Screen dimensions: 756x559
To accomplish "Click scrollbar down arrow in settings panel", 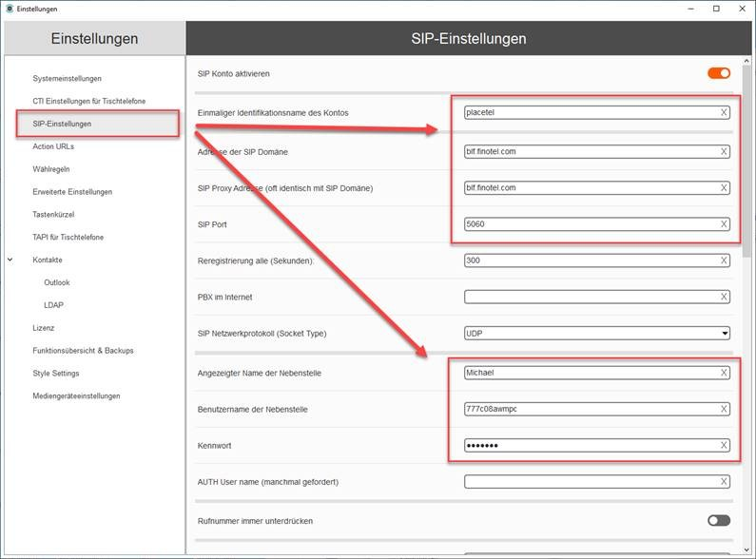I will (x=746, y=549).
